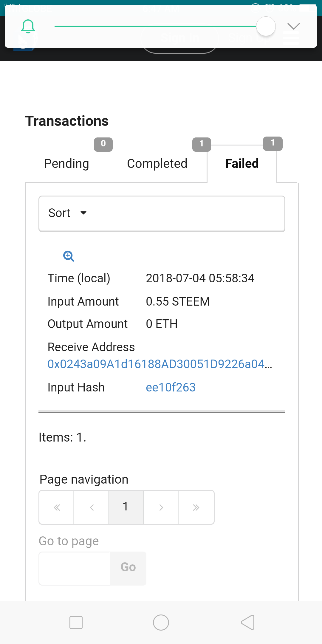This screenshot has width=322, height=644.
Task: Switch to the Completed tab
Action: [x=157, y=164]
